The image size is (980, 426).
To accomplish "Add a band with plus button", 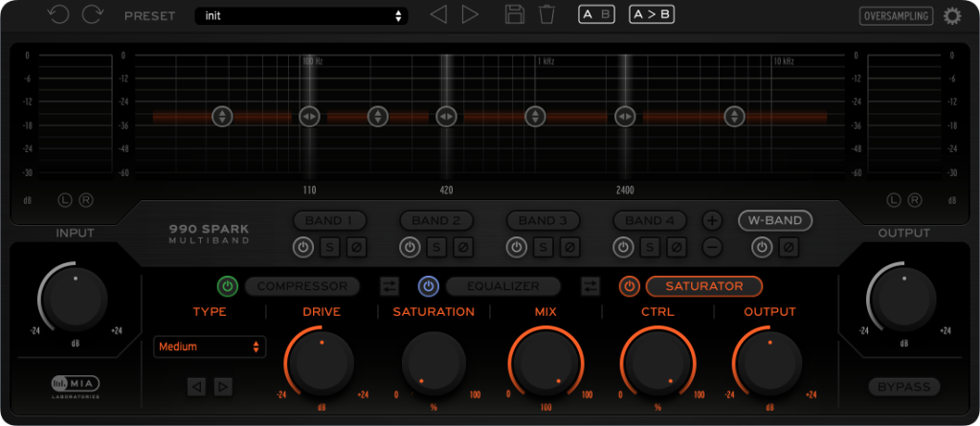I will pos(712,220).
